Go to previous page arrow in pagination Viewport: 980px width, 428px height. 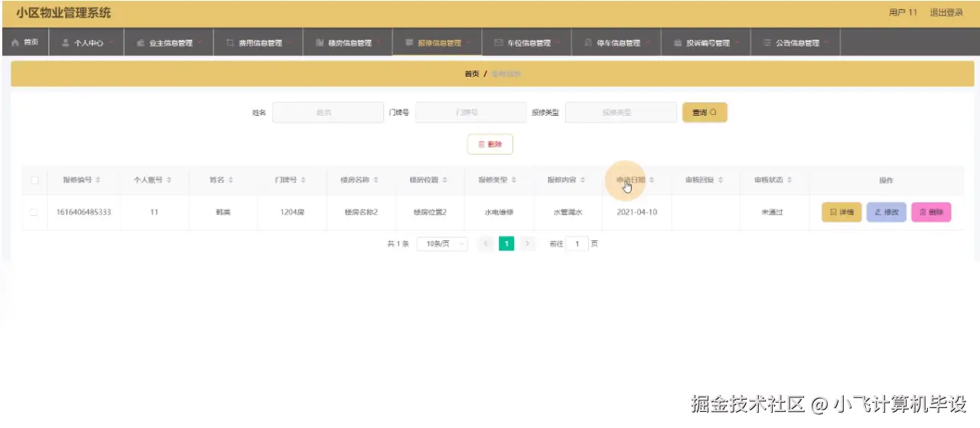point(485,243)
